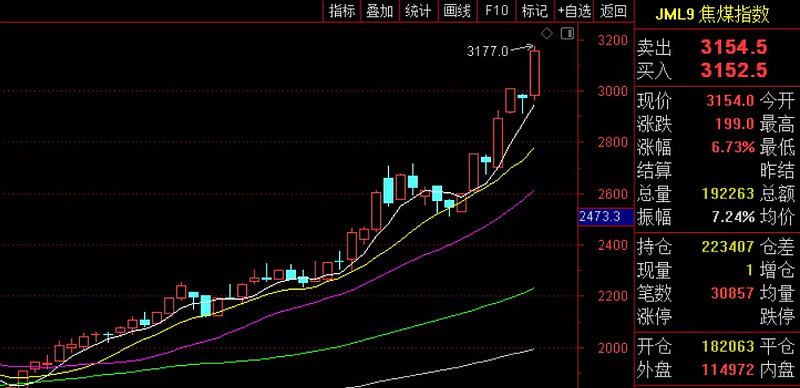This screenshot has height=388, width=800.
Task: Click the diamond icon atop chart
Action: pyautogui.click(x=546, y=34)
